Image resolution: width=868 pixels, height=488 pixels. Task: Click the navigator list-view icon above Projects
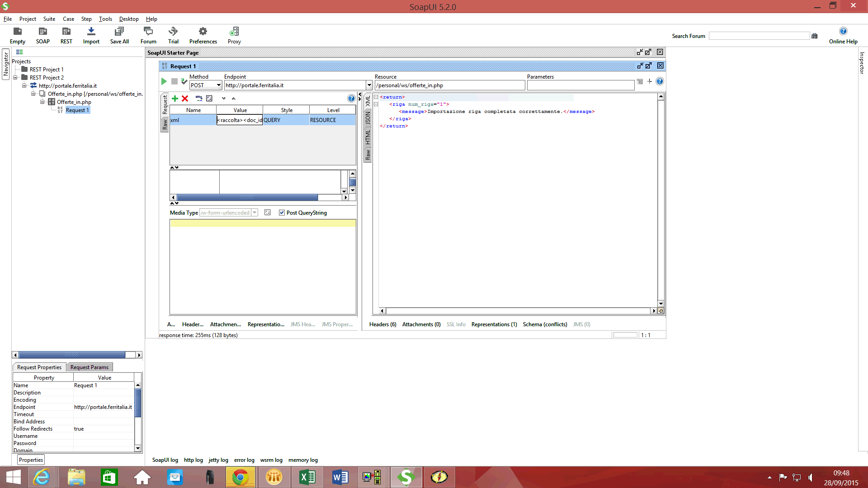(19, 52)
